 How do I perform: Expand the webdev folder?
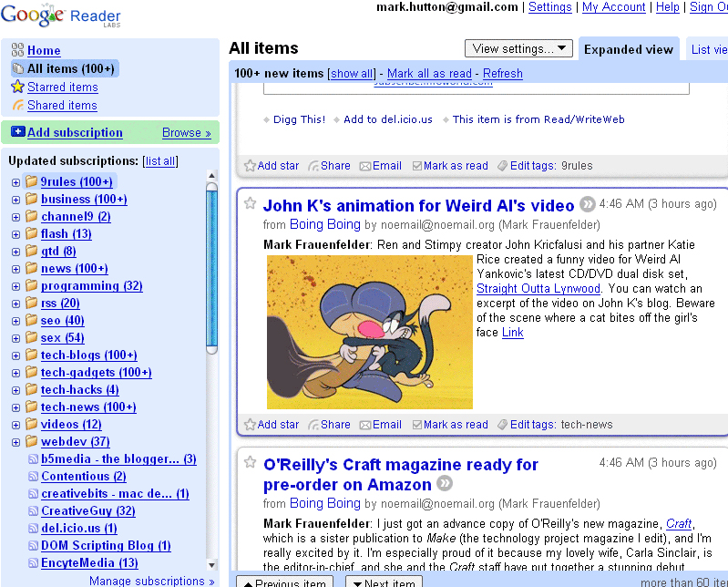point(15,443)
